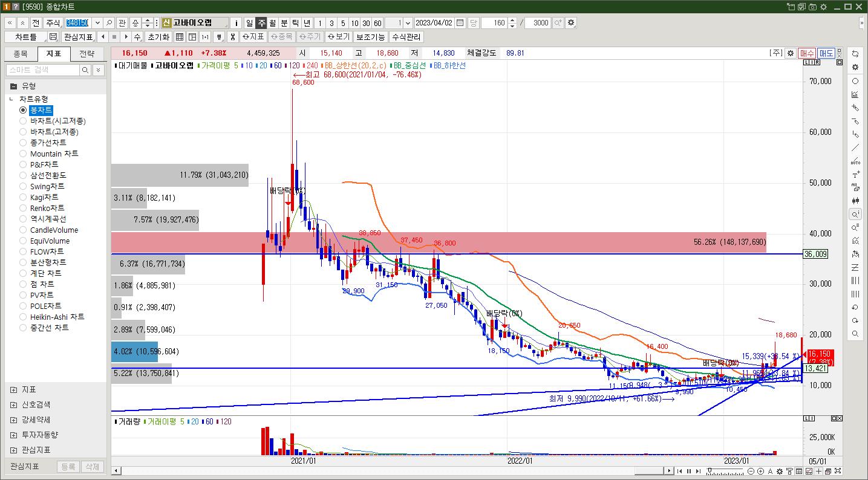Click the save chart frame disk icon
This screenshot has height=480, width=868.
53,37
